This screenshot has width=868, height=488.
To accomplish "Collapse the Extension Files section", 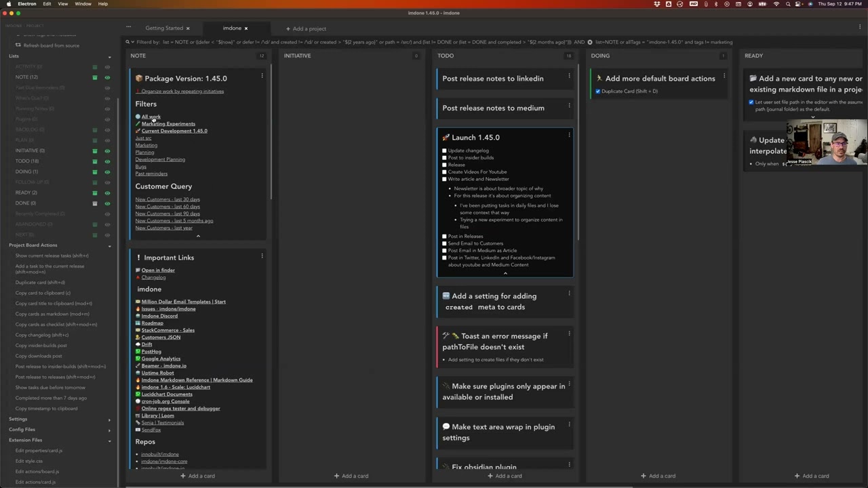I will click(x=109, y=441).
